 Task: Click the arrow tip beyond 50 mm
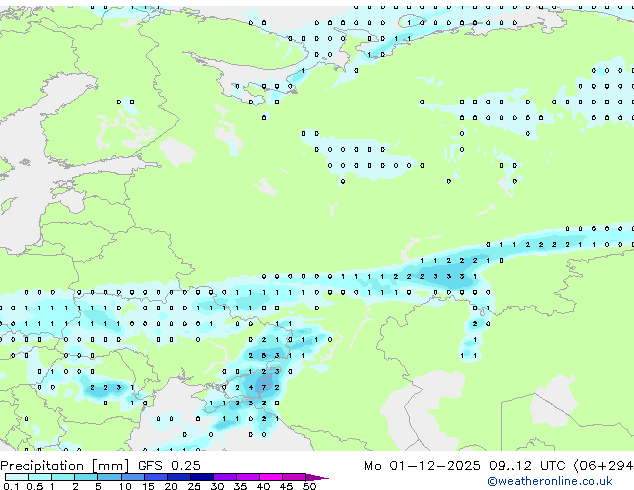(x=318, y=477)
